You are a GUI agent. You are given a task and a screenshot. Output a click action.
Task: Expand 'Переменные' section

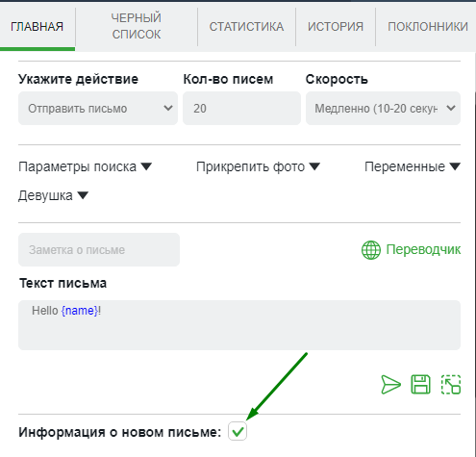(413, 166)
